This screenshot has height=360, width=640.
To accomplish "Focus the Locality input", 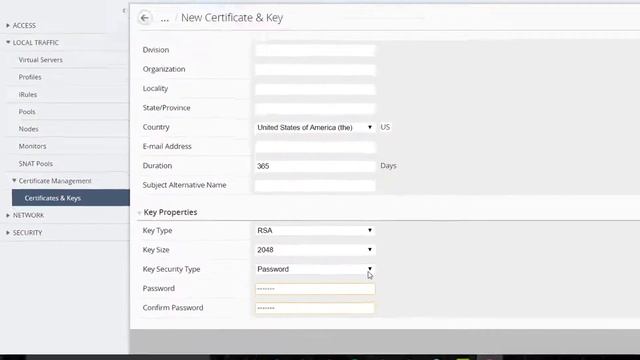I will [x=315, y=89].
